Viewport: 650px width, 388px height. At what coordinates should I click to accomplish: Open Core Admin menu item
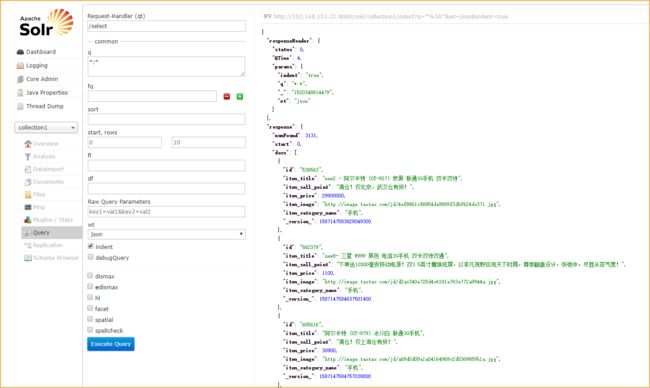pyautogui.click(x=42, y=79)
